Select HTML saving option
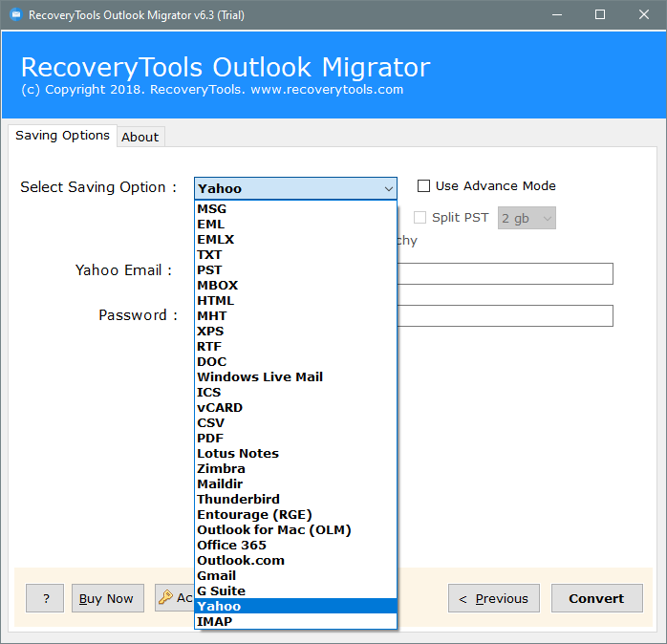 pyautogui.click(x=295, y=301)
